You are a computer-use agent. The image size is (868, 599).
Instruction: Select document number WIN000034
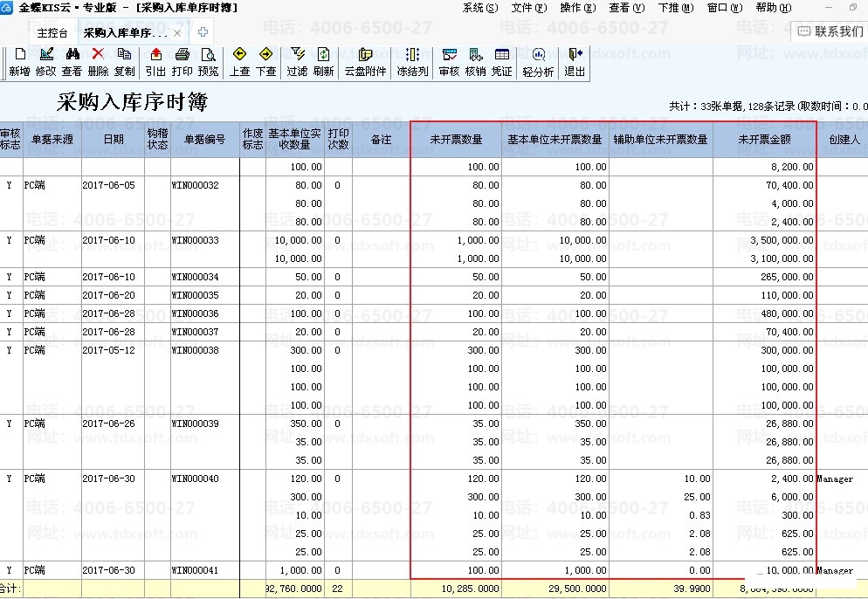click(195, 277)
